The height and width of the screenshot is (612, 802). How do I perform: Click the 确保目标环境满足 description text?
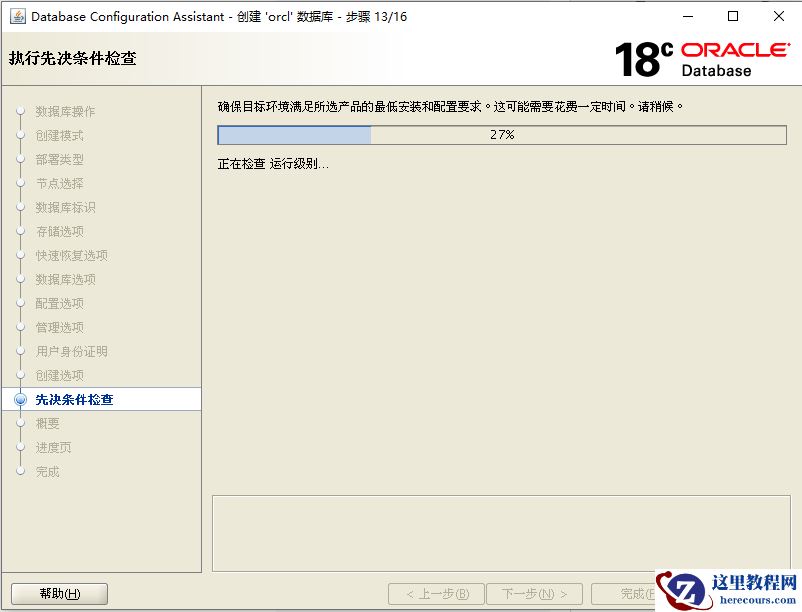(x=450, y=107)
